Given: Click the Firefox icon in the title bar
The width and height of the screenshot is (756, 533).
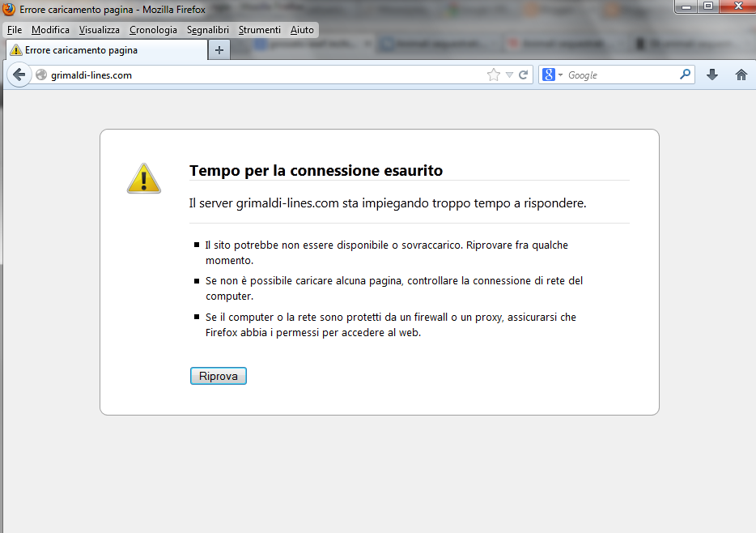Looking at the screenshot, I should tap(9, 9).
